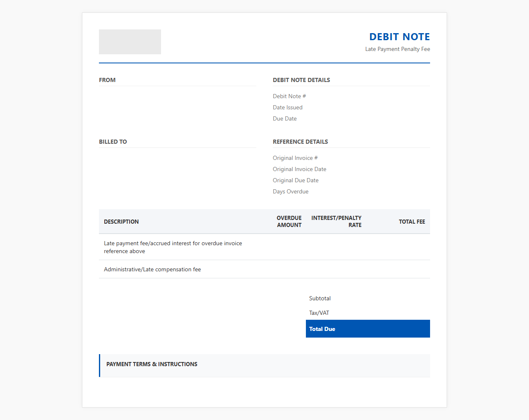Click the INTEREST/PENALTY RATE column header
This screenshot has height=420, width=529.
click(x=337, y=222)
